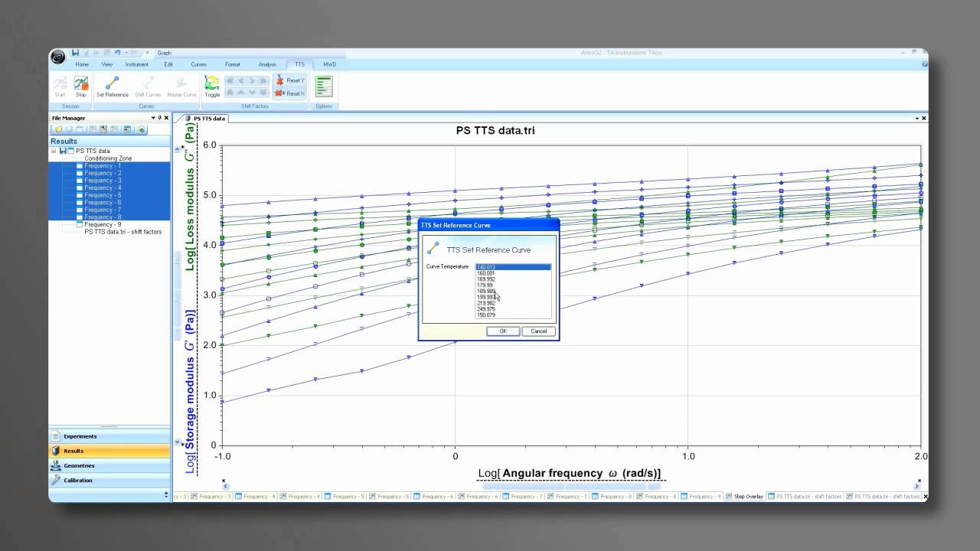This screenshot has height=551, width=980.
Task: Open the Format ribbon tab
Action: (x=232, y=64)
